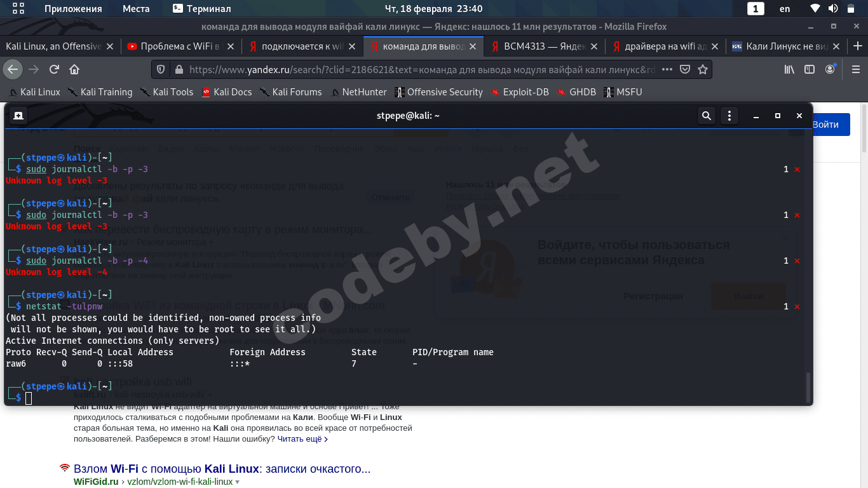Open the Kali Tools bookmark
Viewport: 868px width, 488px height.
click(x=167, y=92)
